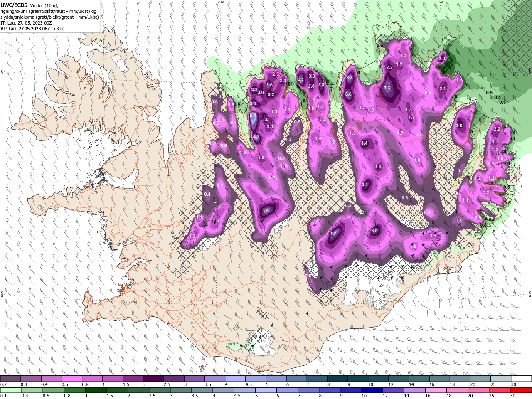Viewport: 532px width, 399px height.
Task: Click the 'slydda/snjókoma' legend description line
Action: (49, 17)
